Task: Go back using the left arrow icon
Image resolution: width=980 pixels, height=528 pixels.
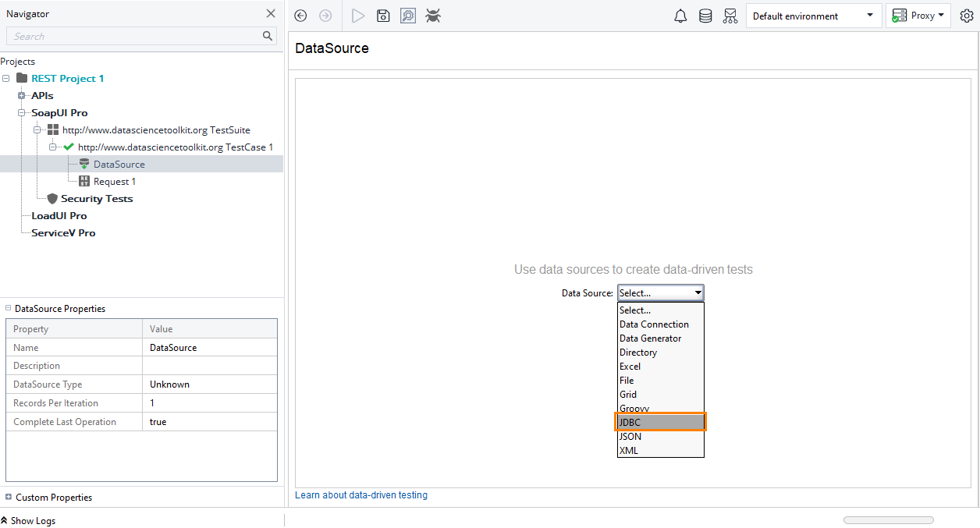Action: tap(300, 16)
